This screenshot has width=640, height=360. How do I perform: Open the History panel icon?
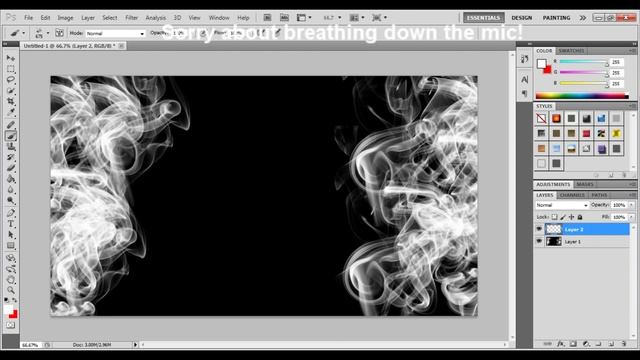tap(524, 60)
